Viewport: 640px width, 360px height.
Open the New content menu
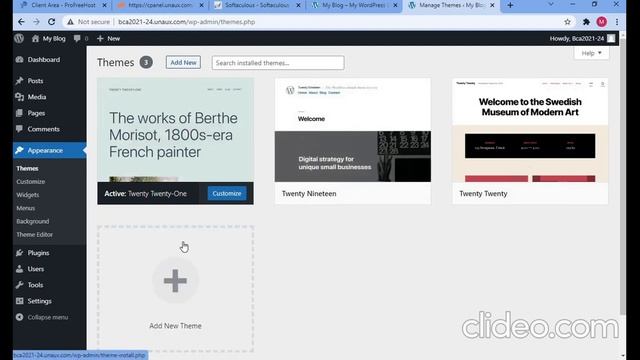coord(108,38)
